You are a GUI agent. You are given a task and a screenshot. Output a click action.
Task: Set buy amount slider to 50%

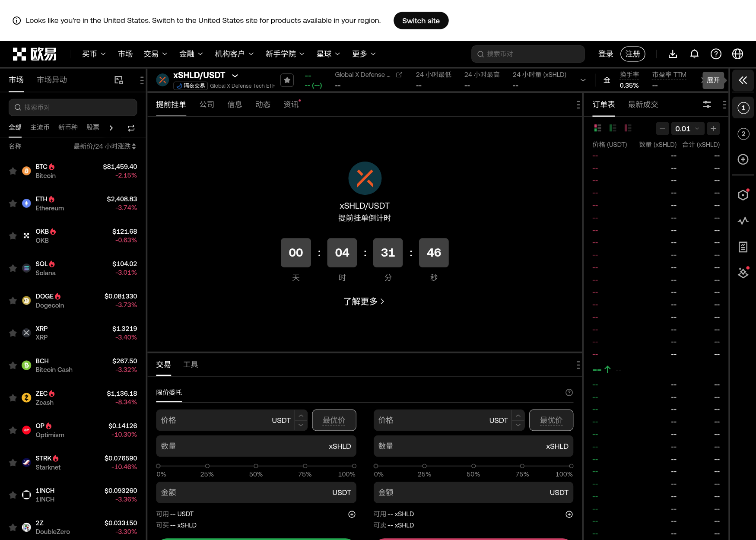256,466
